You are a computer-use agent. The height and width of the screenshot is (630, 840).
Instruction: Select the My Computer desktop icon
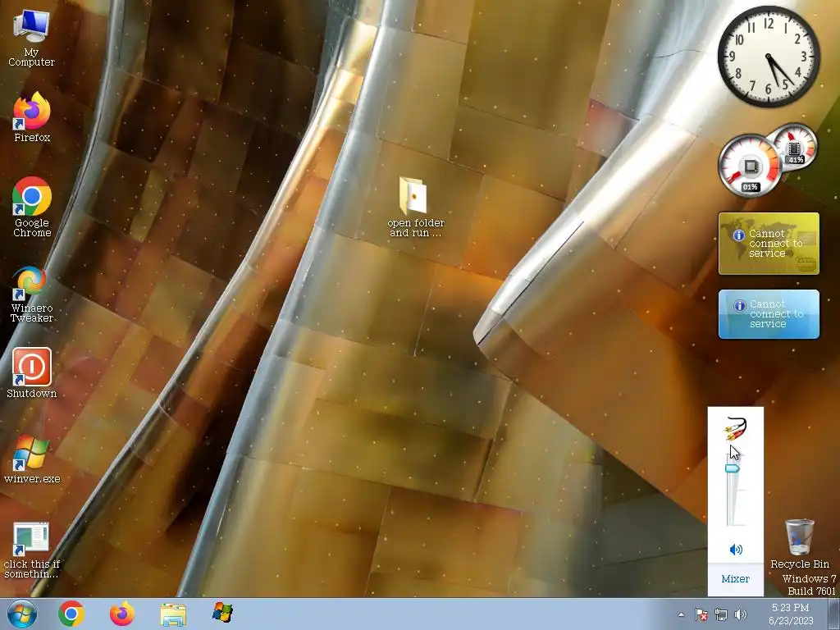click(x=31, y=38)
